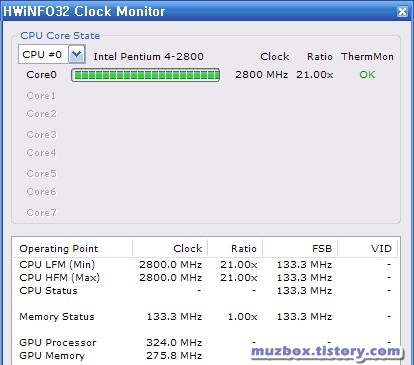Click the disabled Core2 label
This screenshot has height=365, width=414.
click(x=42, y=114)
